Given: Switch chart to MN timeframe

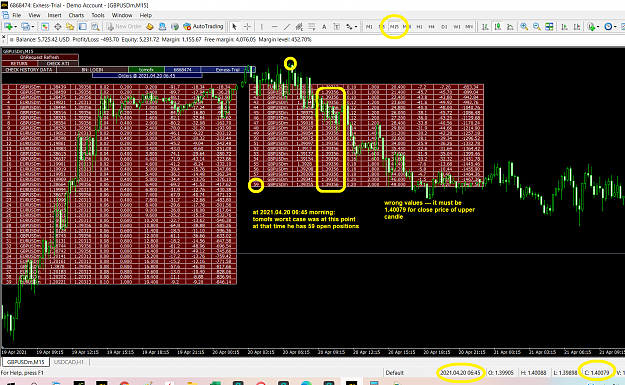Looking at the screenshot, I should pyautogui.click(x=469, y=27).
